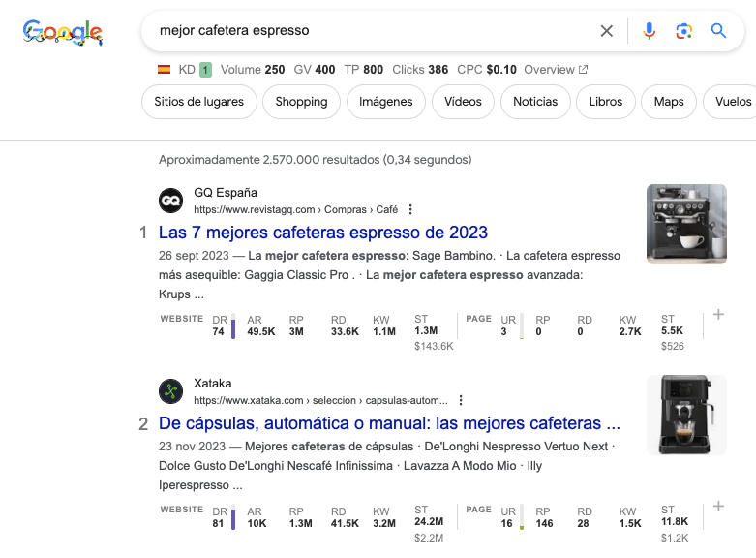
Task: Select the Vuelos filter chip
Action: [x=732, y=102]
